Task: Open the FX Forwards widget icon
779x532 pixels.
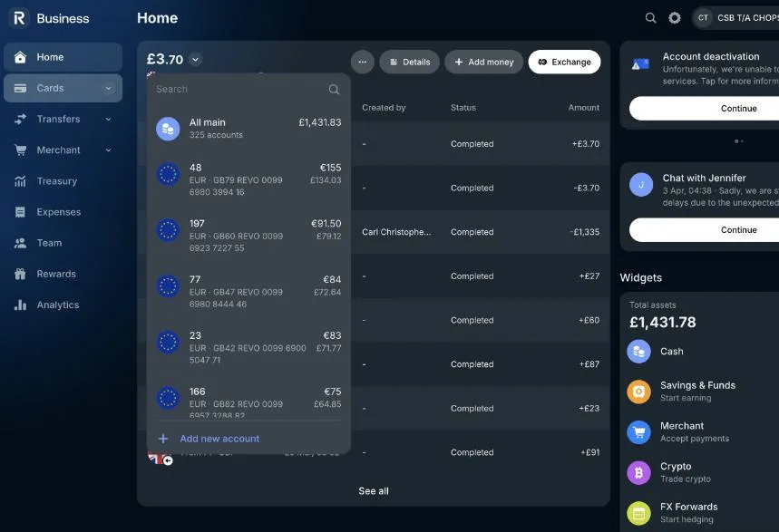Action: [638, 513]
